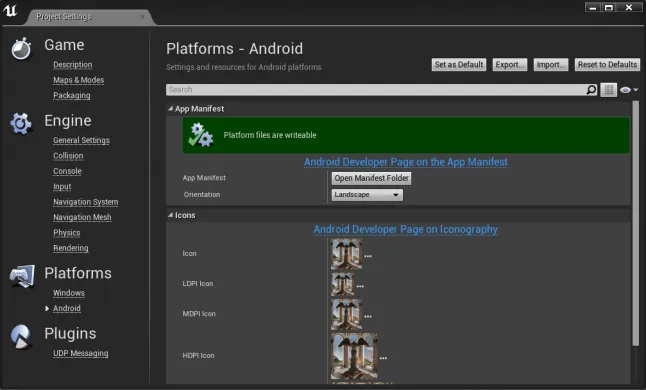Screen dimensions: 646x390
Task: Click the ellipsis next to Icon thumbnail
Action: (x=368, y=256)
